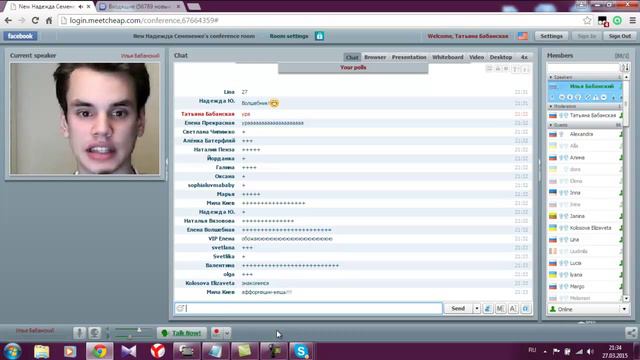Click the speaker webcam video thumbnail
The image size is (640, 360).
85,118
